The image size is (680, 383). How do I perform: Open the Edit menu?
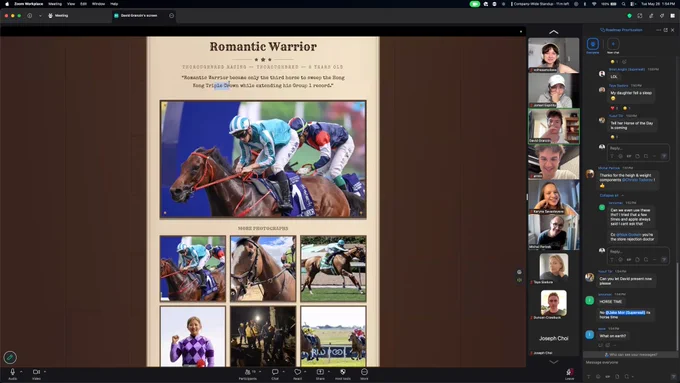pos(83,4)
